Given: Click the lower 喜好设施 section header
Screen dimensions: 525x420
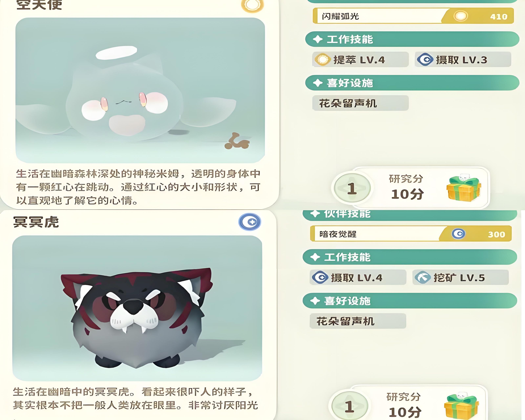Looking at the screenshot, I should (410, 301).
